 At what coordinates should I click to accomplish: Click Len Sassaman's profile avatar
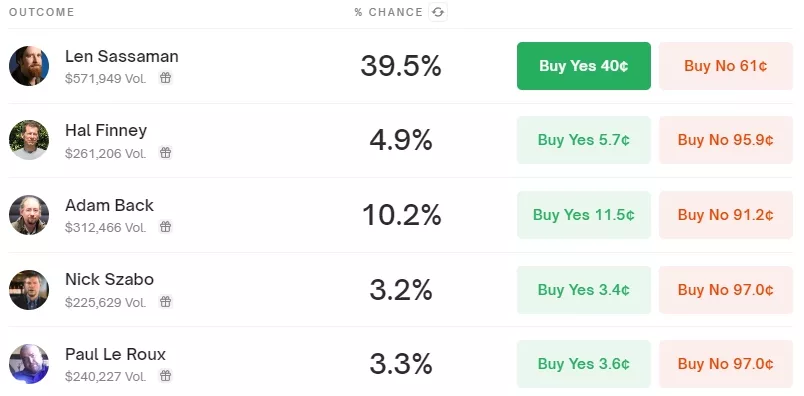29,66
